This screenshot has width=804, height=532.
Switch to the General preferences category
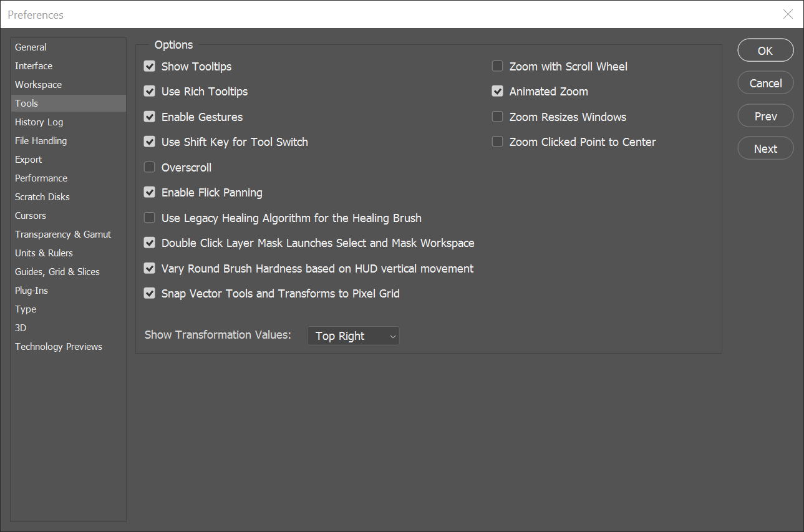click(x=31, y=47)
